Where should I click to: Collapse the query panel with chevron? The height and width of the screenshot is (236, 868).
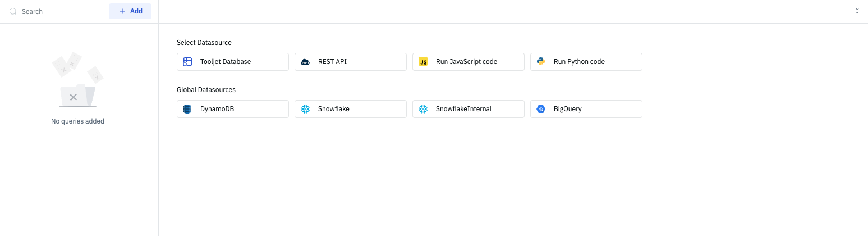[857, 11]
